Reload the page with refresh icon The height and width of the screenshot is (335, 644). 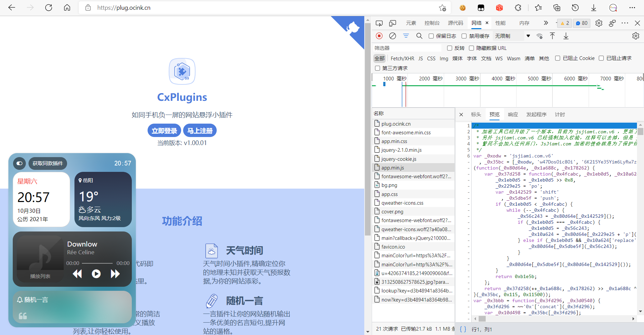click(49, 8)
